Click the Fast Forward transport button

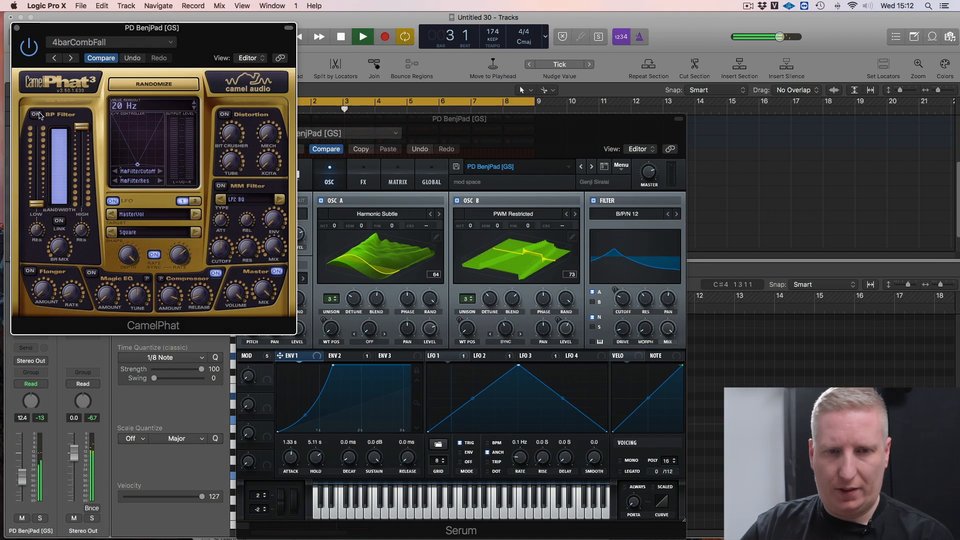click(319, 37)
